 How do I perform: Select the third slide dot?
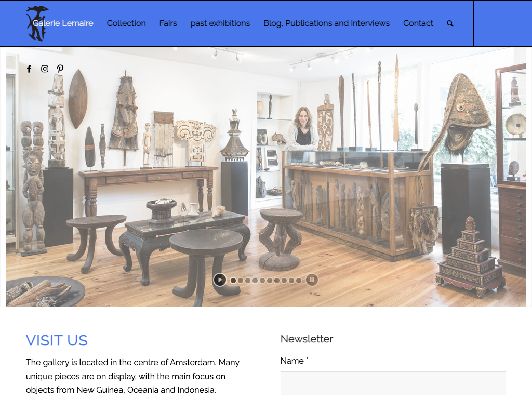[x=248, y=281]
